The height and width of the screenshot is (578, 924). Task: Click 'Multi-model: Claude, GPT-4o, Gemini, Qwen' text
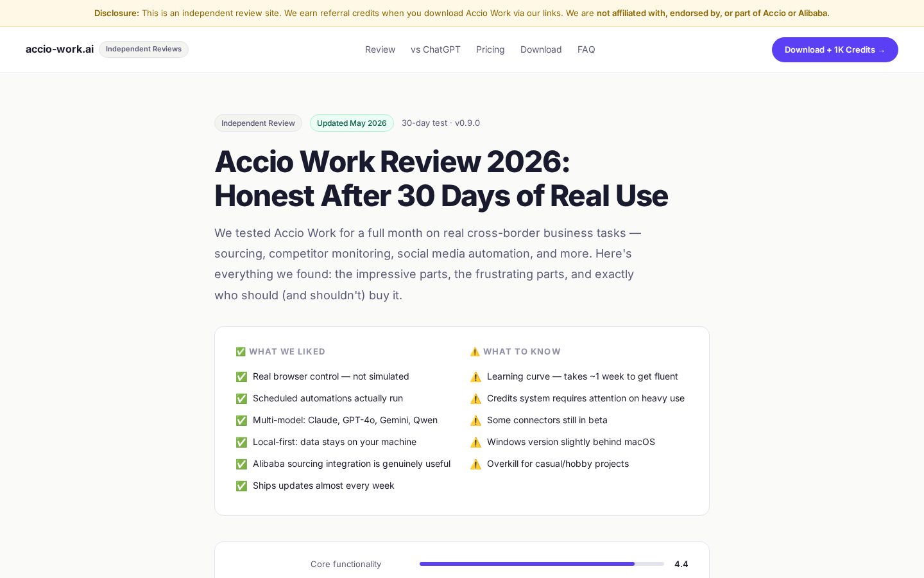coord(345,420)
